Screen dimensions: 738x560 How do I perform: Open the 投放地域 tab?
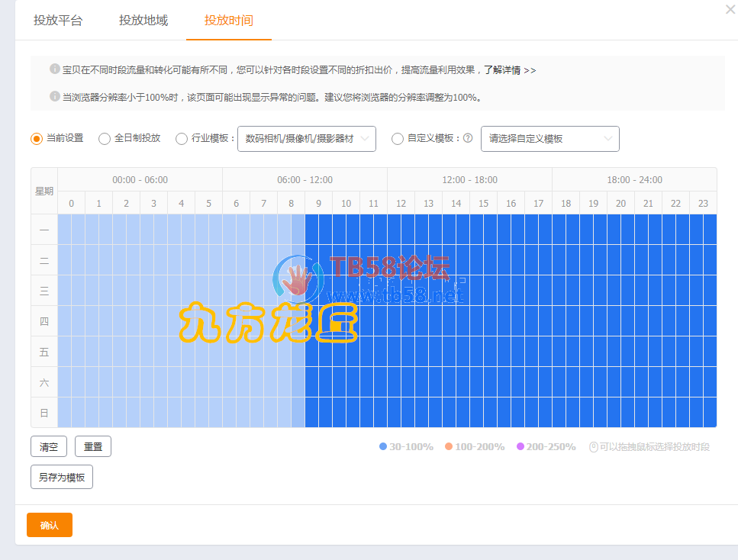click(x=143, y=21)
